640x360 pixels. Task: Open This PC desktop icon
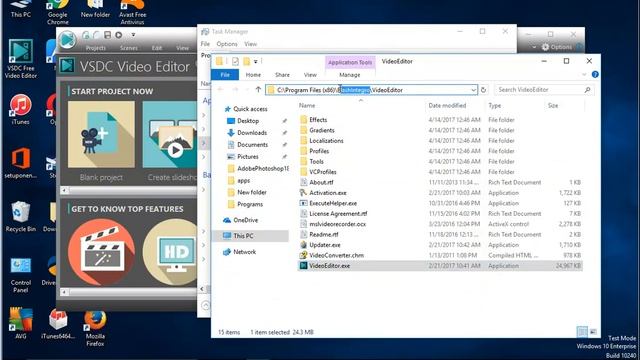click(x=20, y=9)
